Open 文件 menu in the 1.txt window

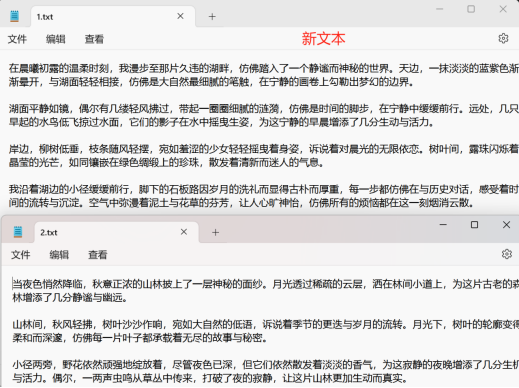point(17,39)
